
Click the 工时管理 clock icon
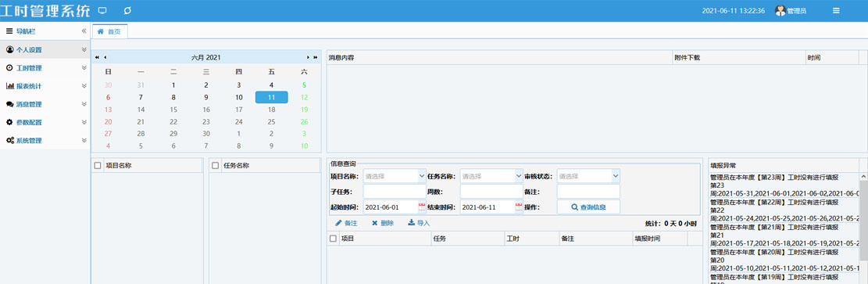(x=9, y=67)
